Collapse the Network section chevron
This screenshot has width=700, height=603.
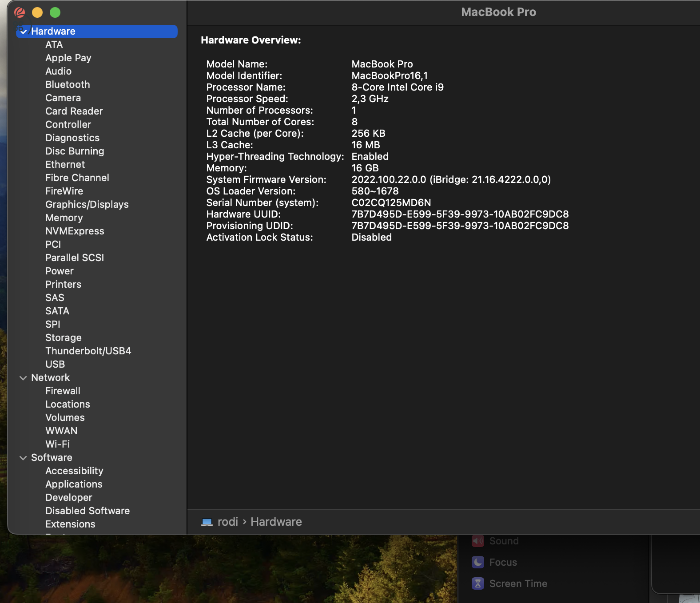[x=23, y=378]
